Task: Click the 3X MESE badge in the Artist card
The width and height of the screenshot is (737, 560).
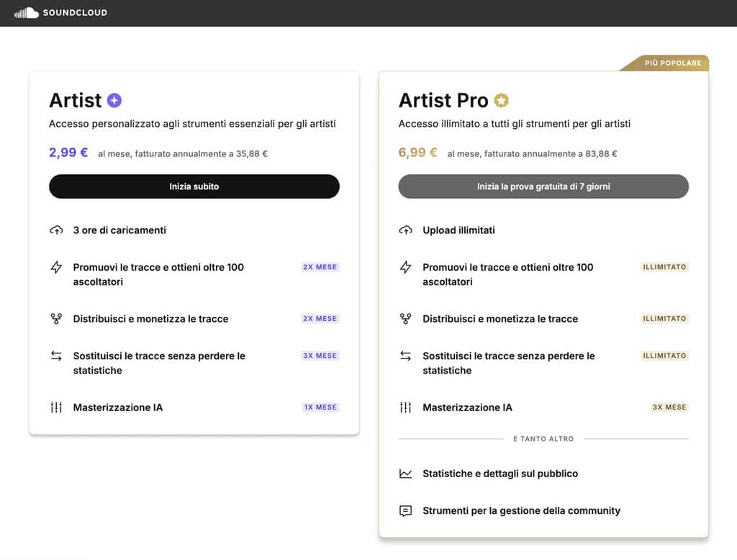Action: [320, 356]
